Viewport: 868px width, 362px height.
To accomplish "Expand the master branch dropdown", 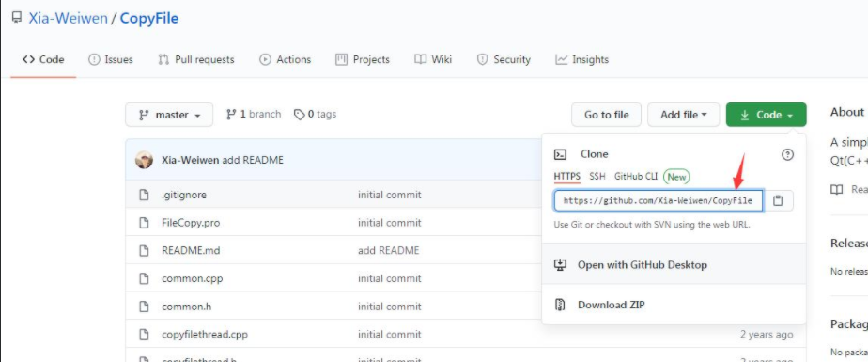I will 169,115.
